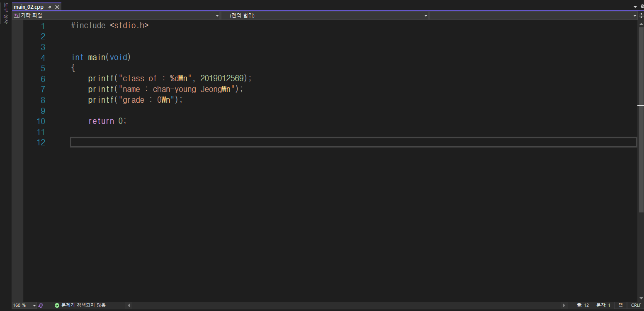The image size is (644, 311).
Task: Open the active documents list arrow
Action: coord(635,7)
